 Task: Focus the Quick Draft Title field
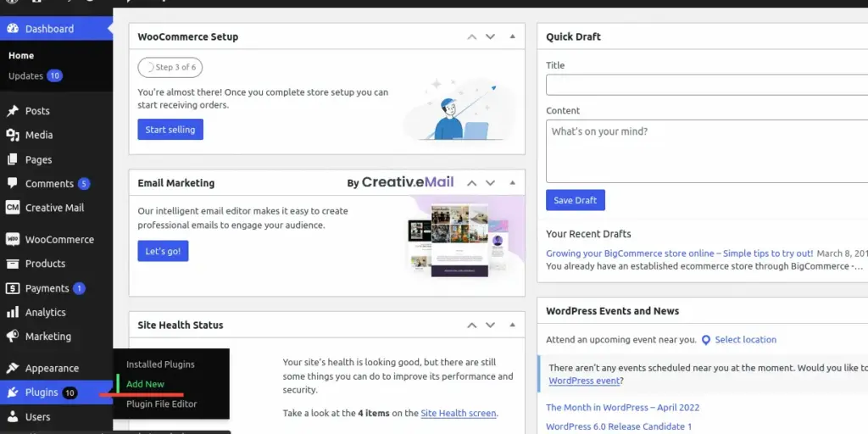click(x=707, y=85)
